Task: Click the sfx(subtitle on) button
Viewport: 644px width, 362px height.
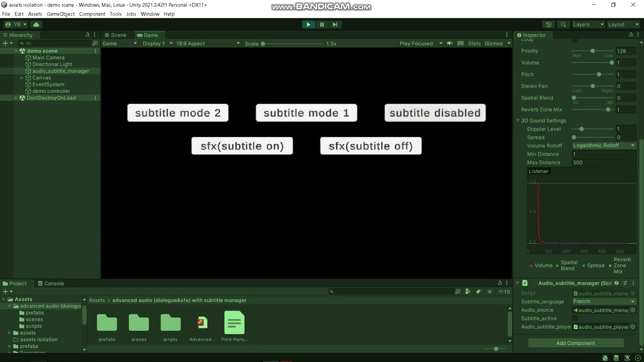Action: tap(242, 146)
